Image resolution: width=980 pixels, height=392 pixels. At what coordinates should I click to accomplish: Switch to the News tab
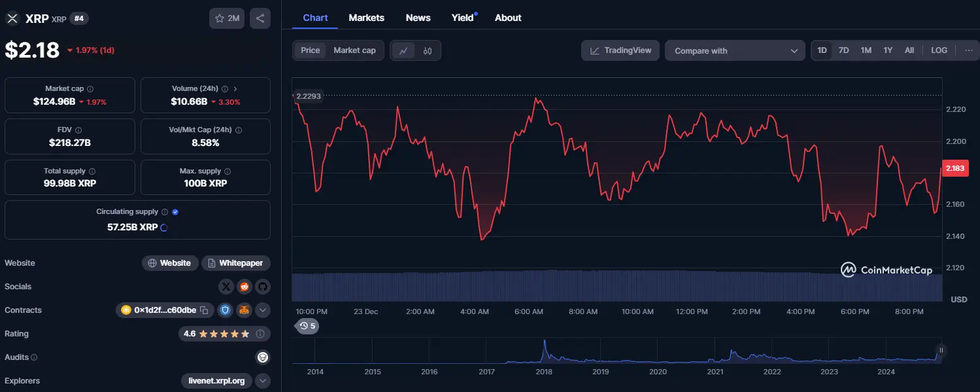(418, 18)
